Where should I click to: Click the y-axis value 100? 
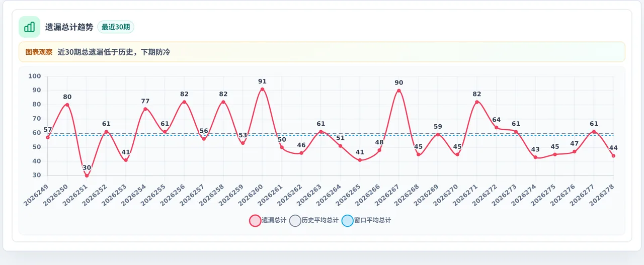pyautogui.click(x=35, y=76)
